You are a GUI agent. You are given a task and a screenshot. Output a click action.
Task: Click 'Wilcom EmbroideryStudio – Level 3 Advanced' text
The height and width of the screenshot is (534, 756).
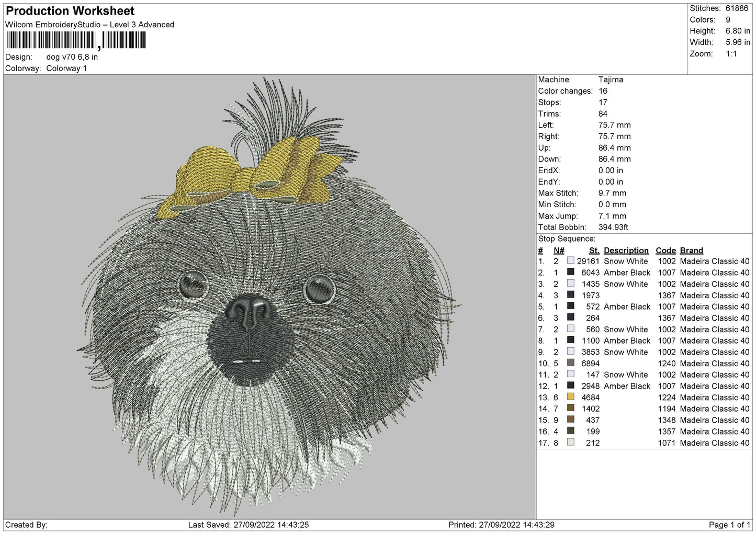point(89,25)
